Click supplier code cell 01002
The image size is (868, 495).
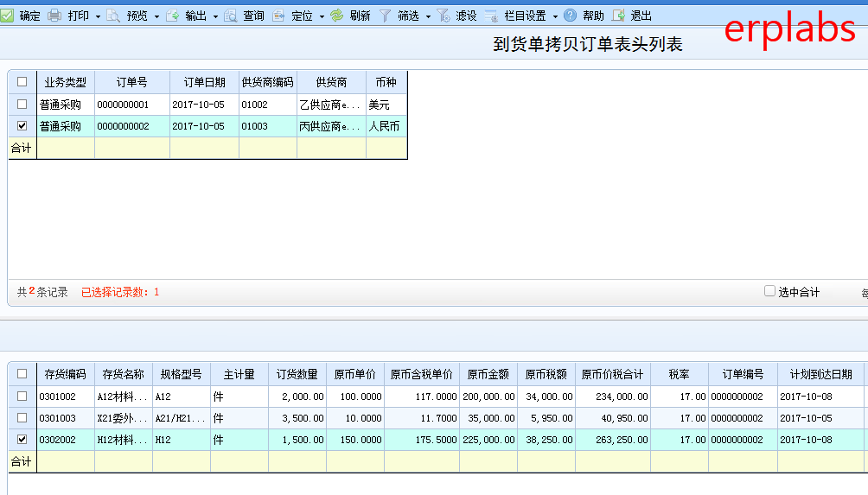pos(268,105)
